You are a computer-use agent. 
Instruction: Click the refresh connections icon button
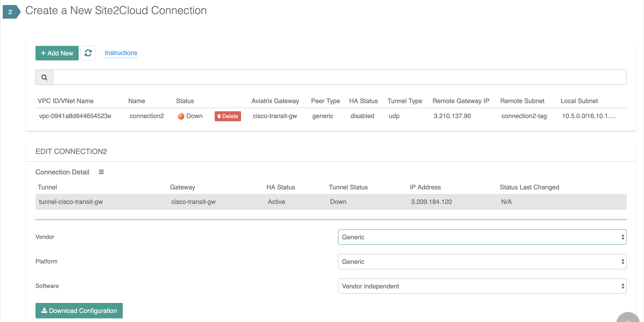point(88,53)
